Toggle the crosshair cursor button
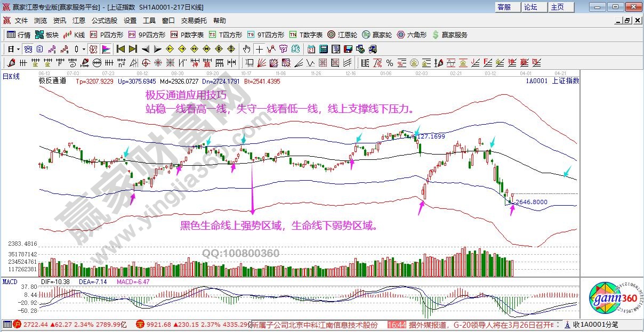 click(259, 49)
